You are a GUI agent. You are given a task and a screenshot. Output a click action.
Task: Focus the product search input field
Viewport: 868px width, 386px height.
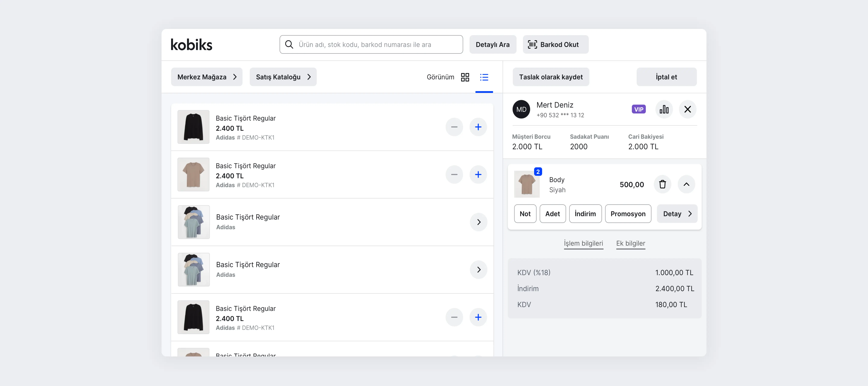tap(371, 44)
